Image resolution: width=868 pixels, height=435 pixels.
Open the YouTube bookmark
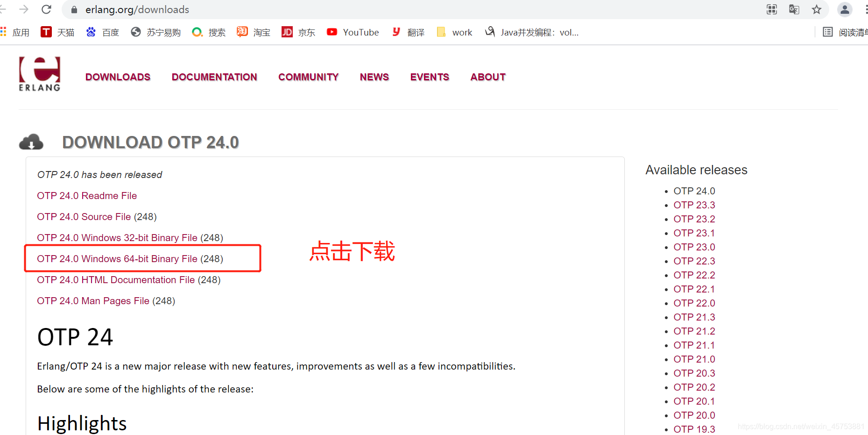click(x=353, y=32)
